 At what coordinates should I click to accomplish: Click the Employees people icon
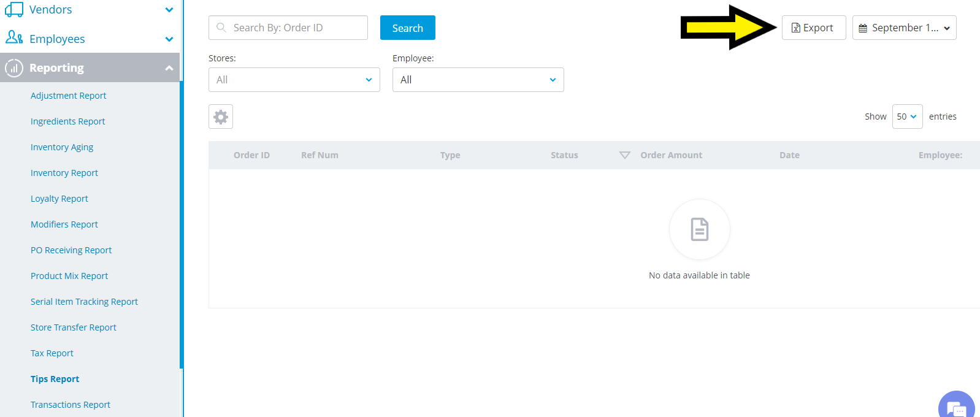coord(14,38)
